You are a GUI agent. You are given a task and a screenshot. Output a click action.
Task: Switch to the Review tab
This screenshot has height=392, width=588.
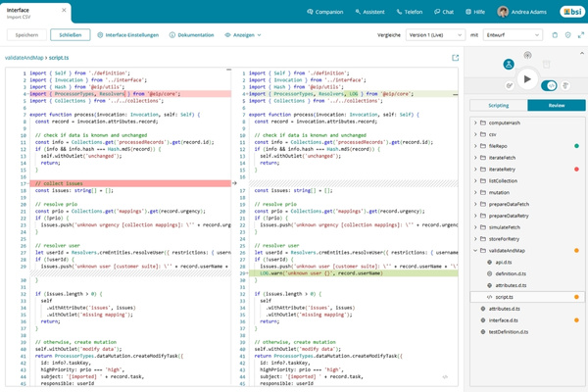557,106
